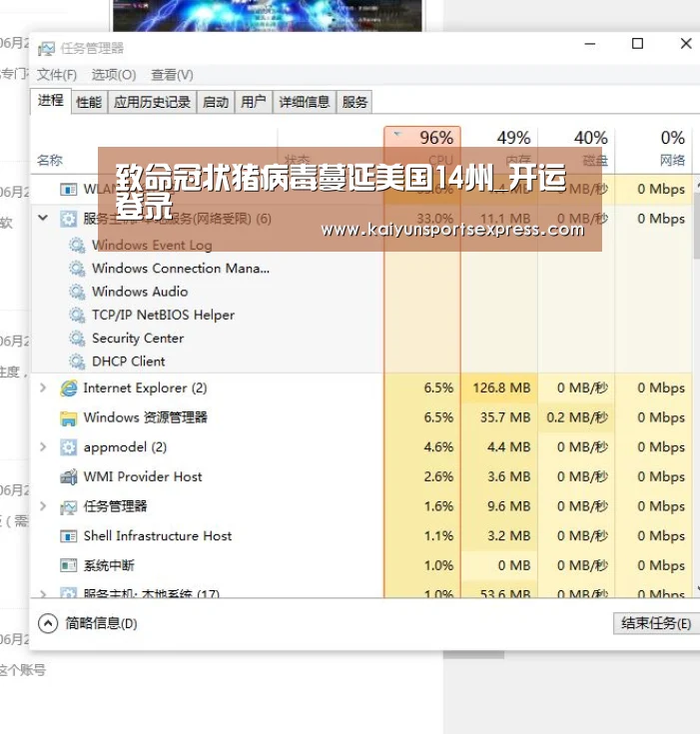Switch to the 详细信息 tab
The image size is (700, 734).
pos(305,102)
